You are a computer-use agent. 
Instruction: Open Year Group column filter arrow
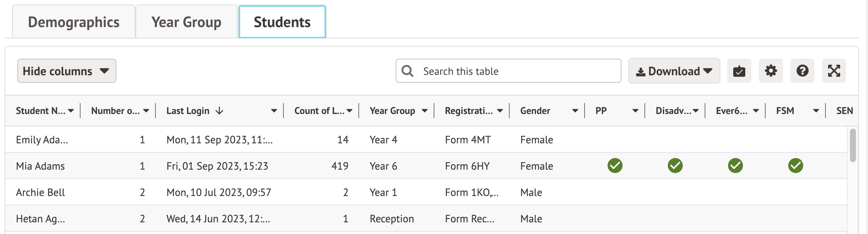[x=425, y=111]
